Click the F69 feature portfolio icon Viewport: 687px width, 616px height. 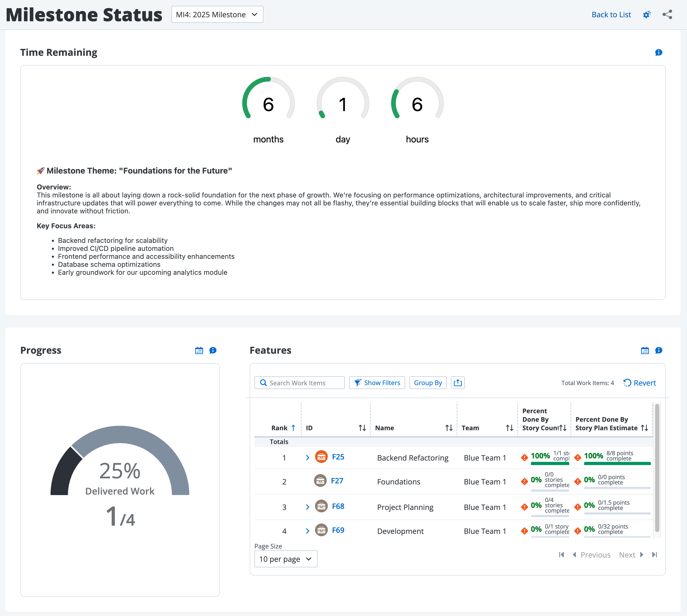[321, 530]
